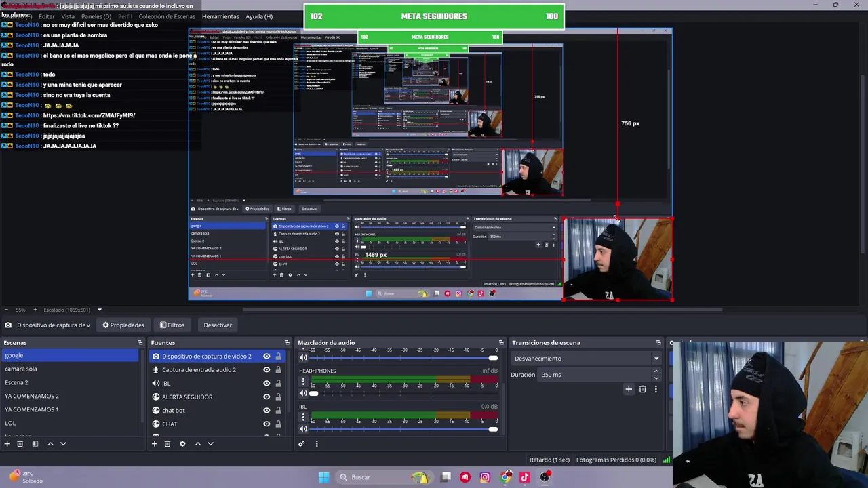Move source down in Fuentes list
Screen dimensions: 868x488
point(210,443)
